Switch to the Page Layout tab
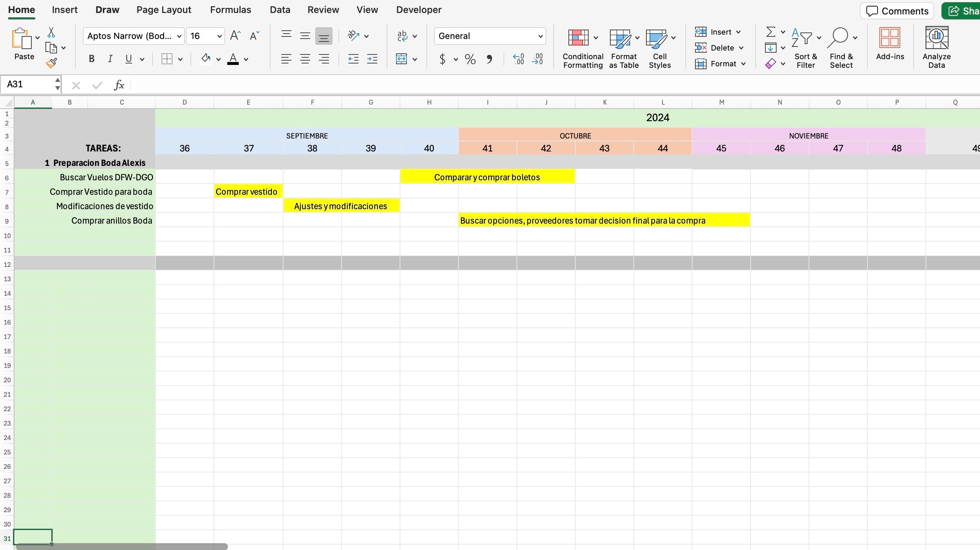980x550 pixels. [x=164, y=10]
